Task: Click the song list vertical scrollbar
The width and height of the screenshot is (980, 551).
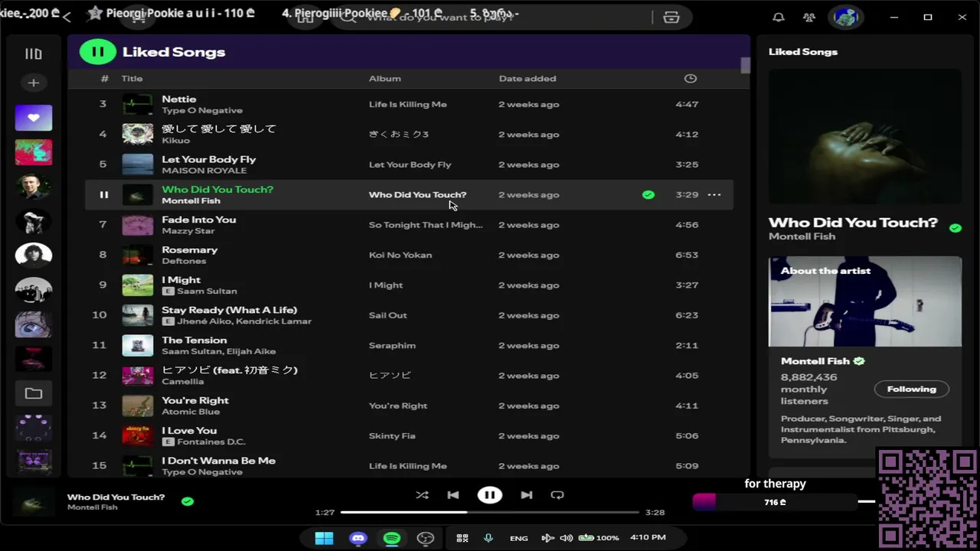Action: click(x=745, y=65)
